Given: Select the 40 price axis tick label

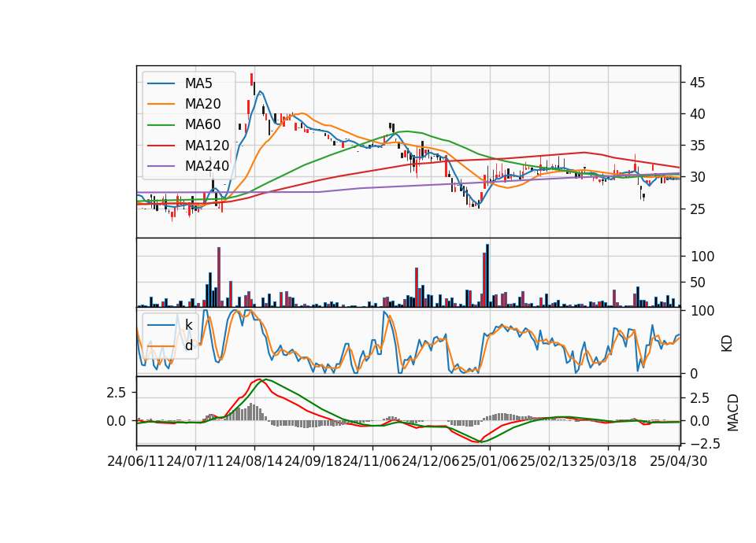Looking at the screenshot, I should [x=698, y=114].
